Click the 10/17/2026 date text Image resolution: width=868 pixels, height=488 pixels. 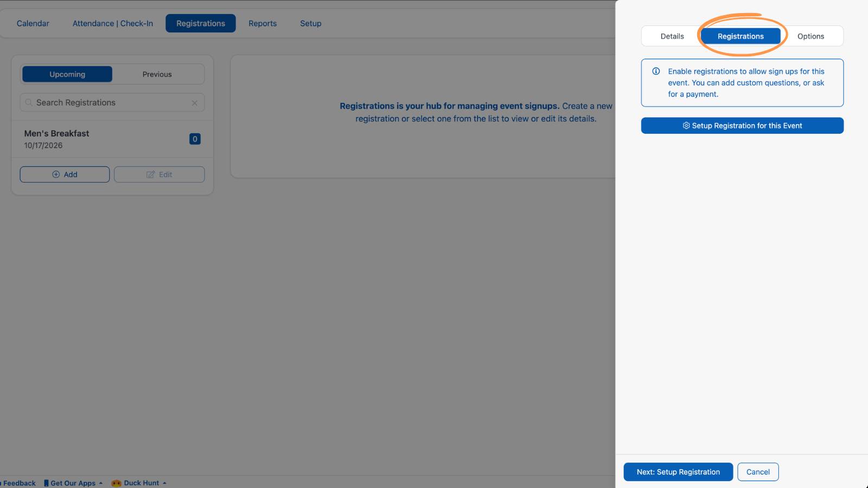point(43,145)
